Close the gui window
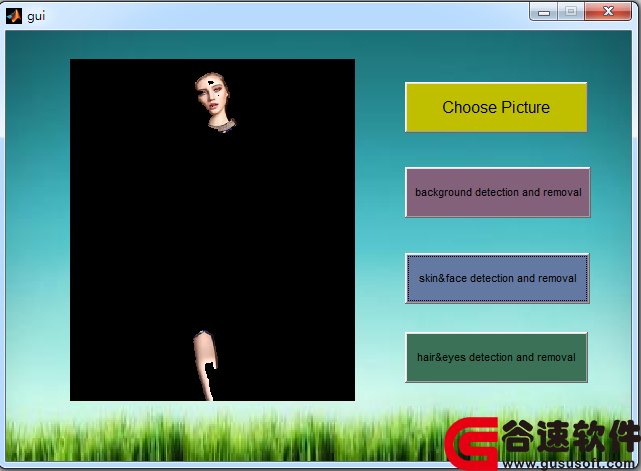Viewport: 641px width, 471px height. 608,11
